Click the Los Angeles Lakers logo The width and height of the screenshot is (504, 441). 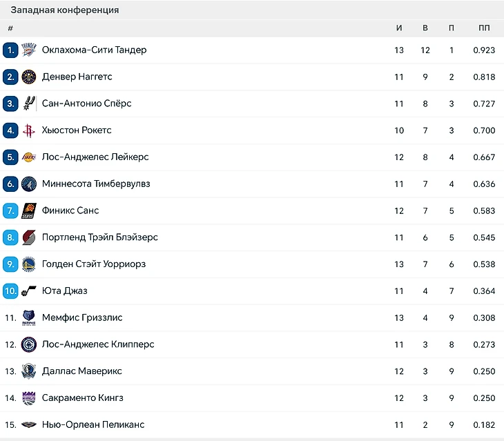(28, 157)
